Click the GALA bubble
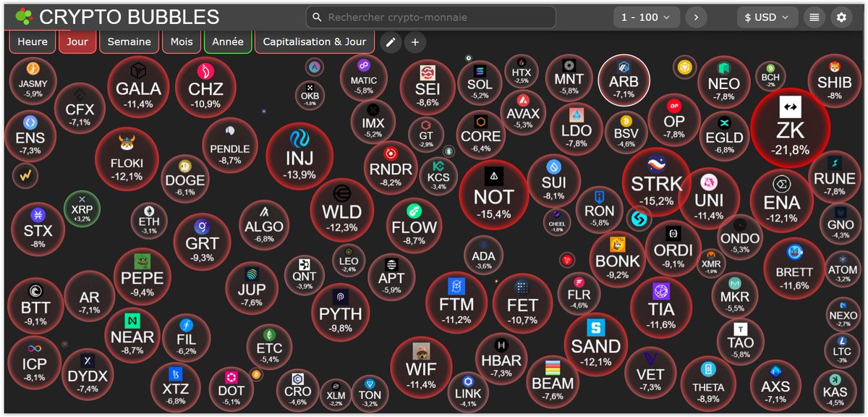The height and width of the screenshot is (417, 868). (x=138, y=85)
